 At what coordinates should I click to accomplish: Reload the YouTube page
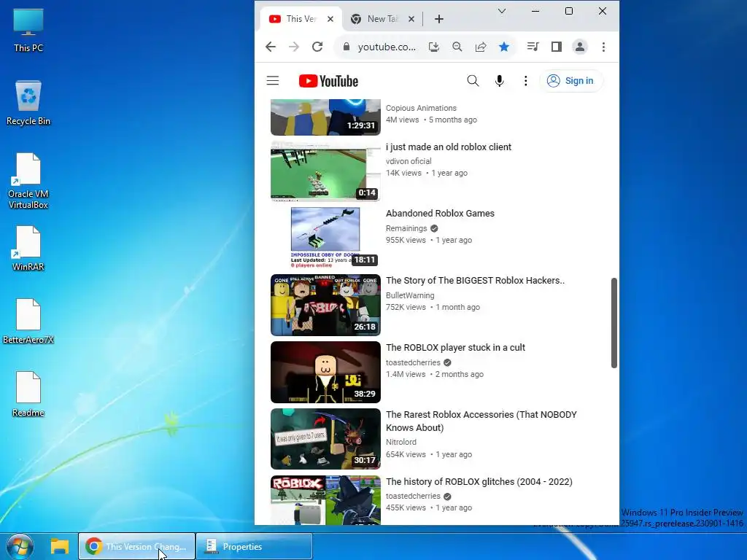click(x=317, y=47)
